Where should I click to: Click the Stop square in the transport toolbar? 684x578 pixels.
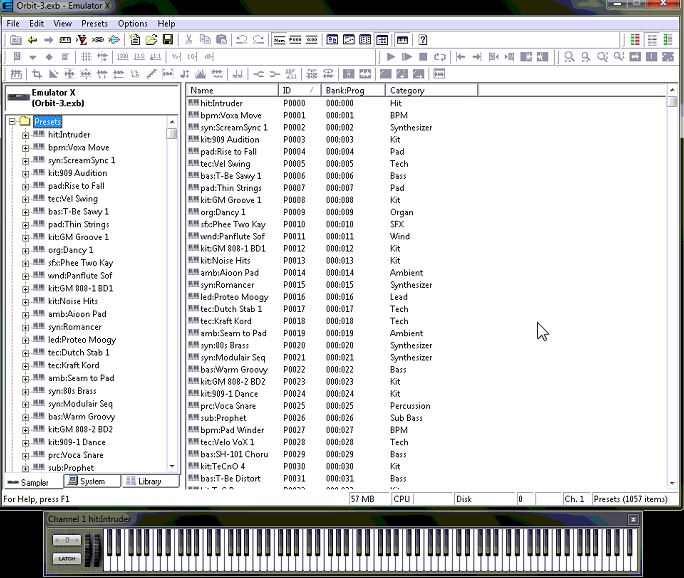423,57
